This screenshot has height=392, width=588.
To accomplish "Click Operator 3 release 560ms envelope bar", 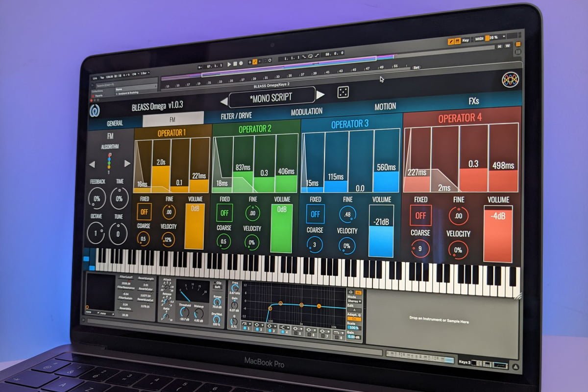I will coord(387,160).
